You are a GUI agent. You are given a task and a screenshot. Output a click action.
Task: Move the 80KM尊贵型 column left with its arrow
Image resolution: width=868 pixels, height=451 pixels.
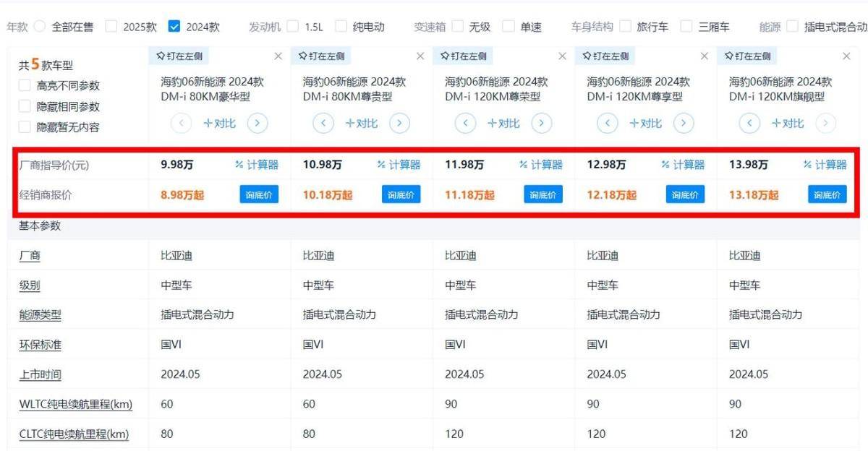323,124
